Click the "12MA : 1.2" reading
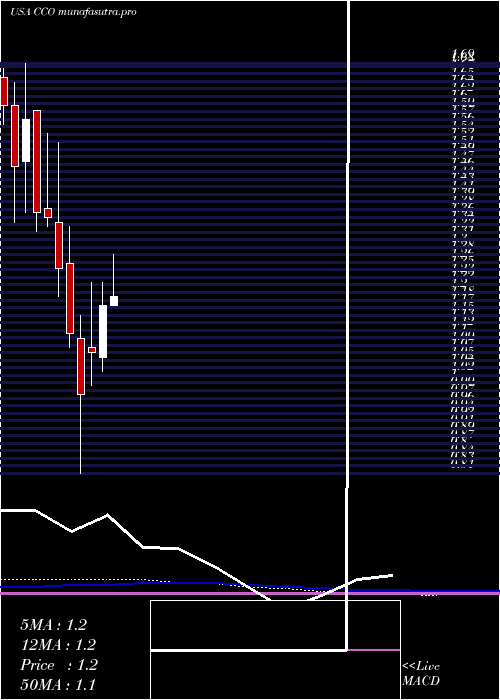The width and height of the screenshot is (500, 700). pyautogui.click(x=58, y=645)
